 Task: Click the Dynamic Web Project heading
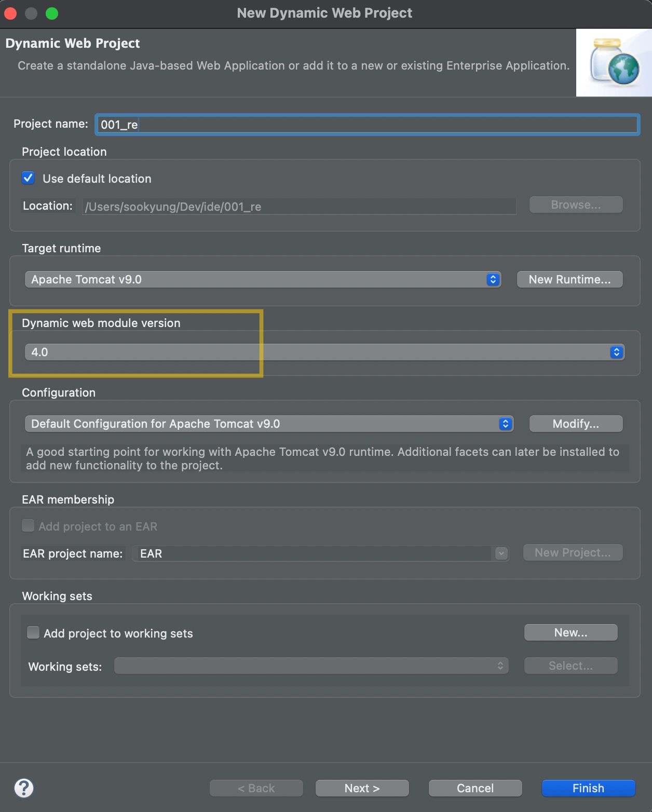pos(73,43)
